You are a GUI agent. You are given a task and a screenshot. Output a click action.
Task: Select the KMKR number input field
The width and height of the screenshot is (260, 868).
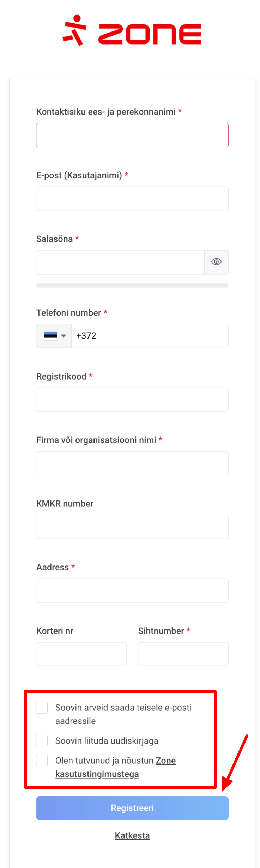[132, 527]
